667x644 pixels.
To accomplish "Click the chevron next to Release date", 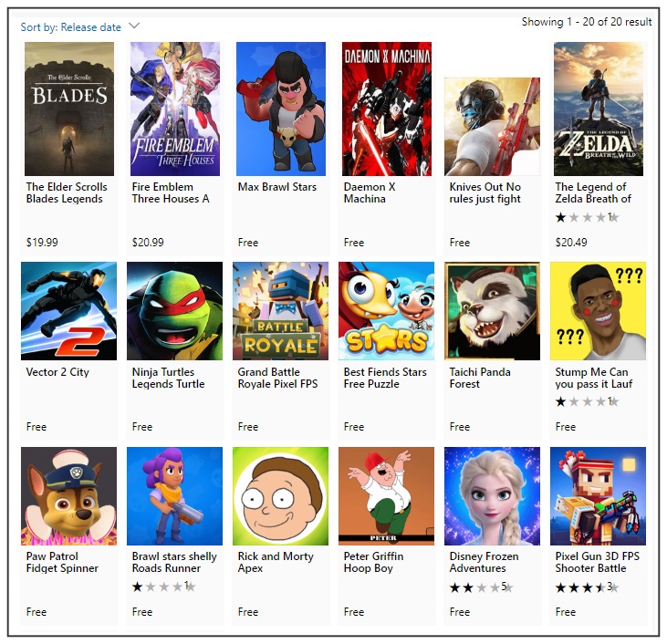I will tap(134, 26).
